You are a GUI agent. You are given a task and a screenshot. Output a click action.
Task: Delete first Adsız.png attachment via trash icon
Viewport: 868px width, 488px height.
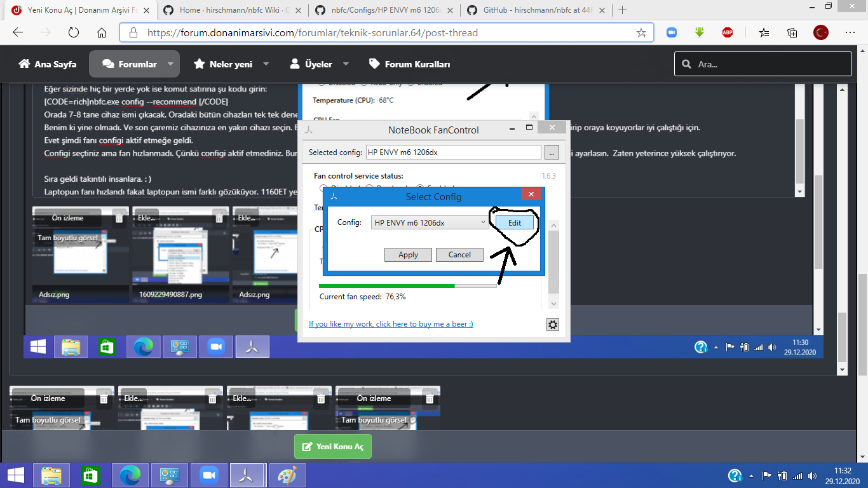point(119,218)
